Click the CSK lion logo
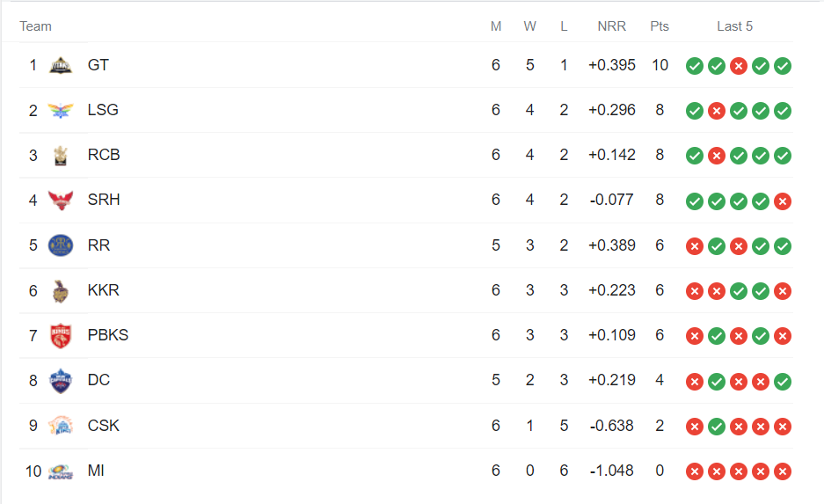 [x=61, y=426]
